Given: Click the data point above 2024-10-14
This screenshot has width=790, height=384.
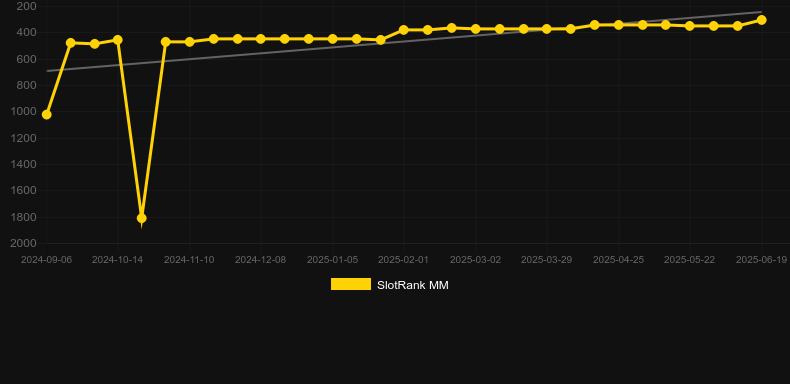Looking at the screenshot, I should point(118,40).
